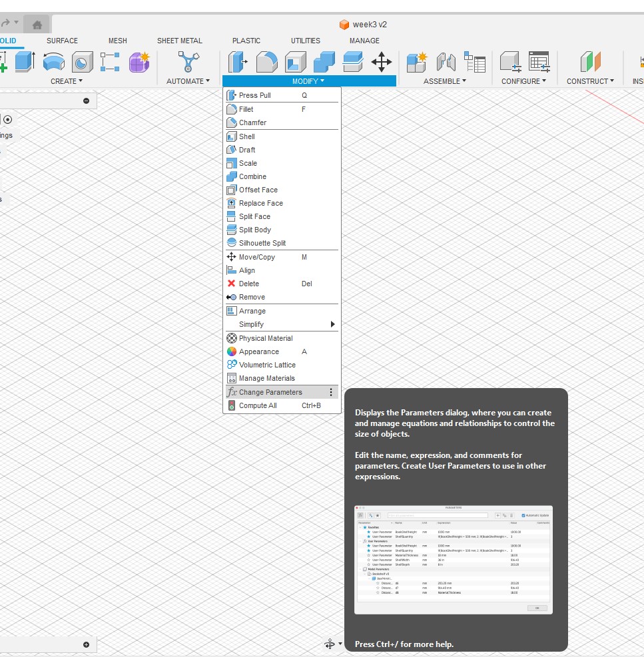Choose Combine in the Modify menu
The image size is (644, 657).
coord(282,177)
